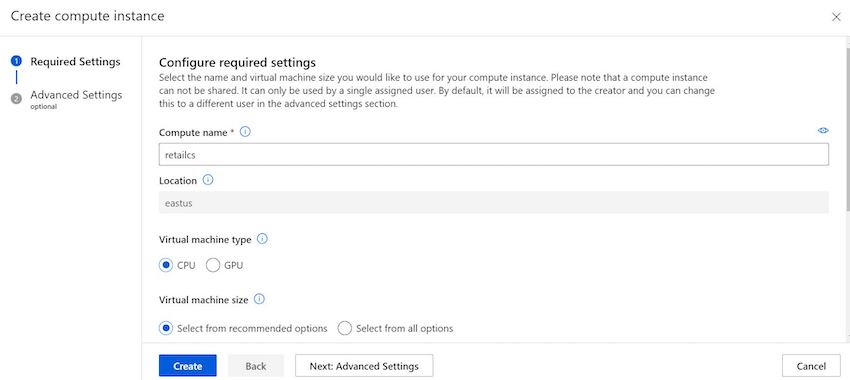Click the info icon beside Location
The width and height of the screenshot is (850, 380).
[x=208, y=180]
